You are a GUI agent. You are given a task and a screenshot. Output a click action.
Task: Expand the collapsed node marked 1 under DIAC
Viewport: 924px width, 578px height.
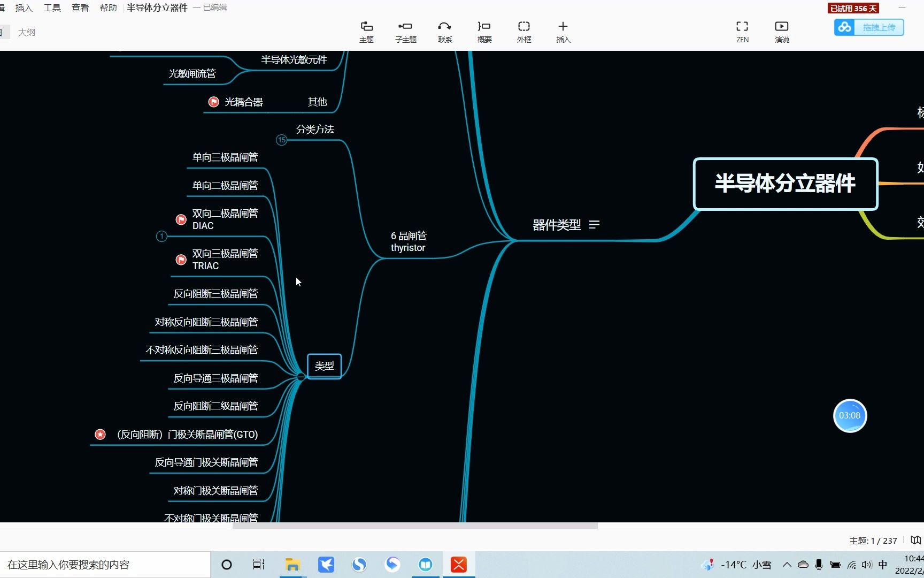click(x=161, y=236)
